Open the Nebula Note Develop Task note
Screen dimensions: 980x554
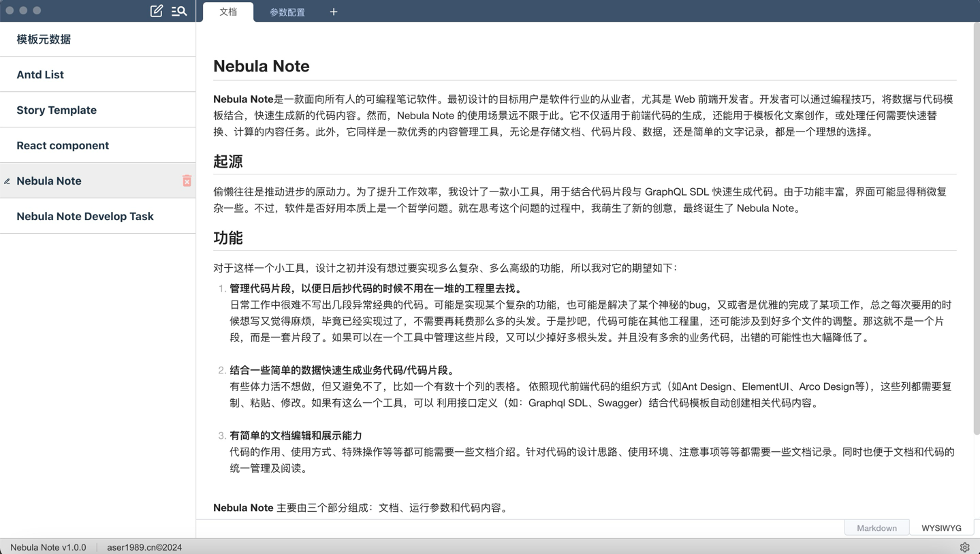pyautogui.click(x=98, y=216)
